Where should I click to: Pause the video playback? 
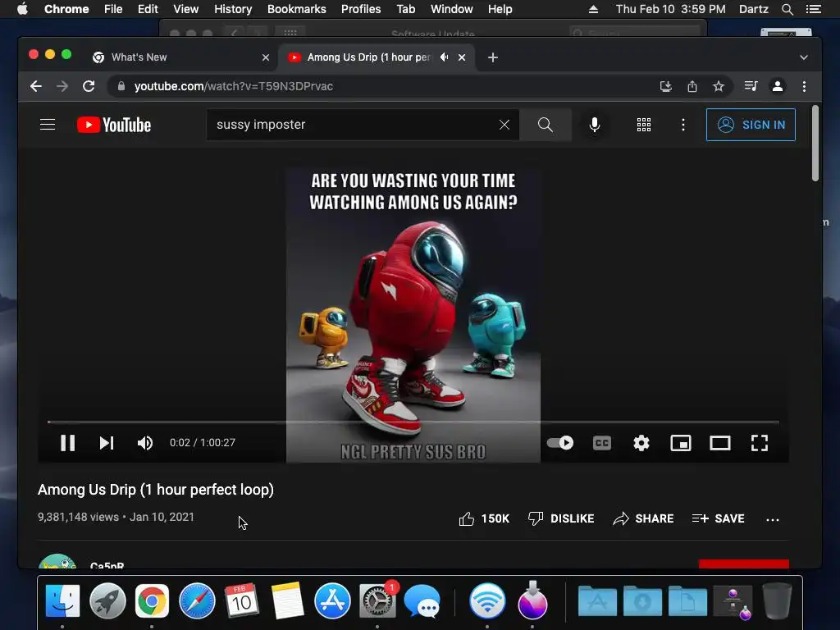[67, 443]
